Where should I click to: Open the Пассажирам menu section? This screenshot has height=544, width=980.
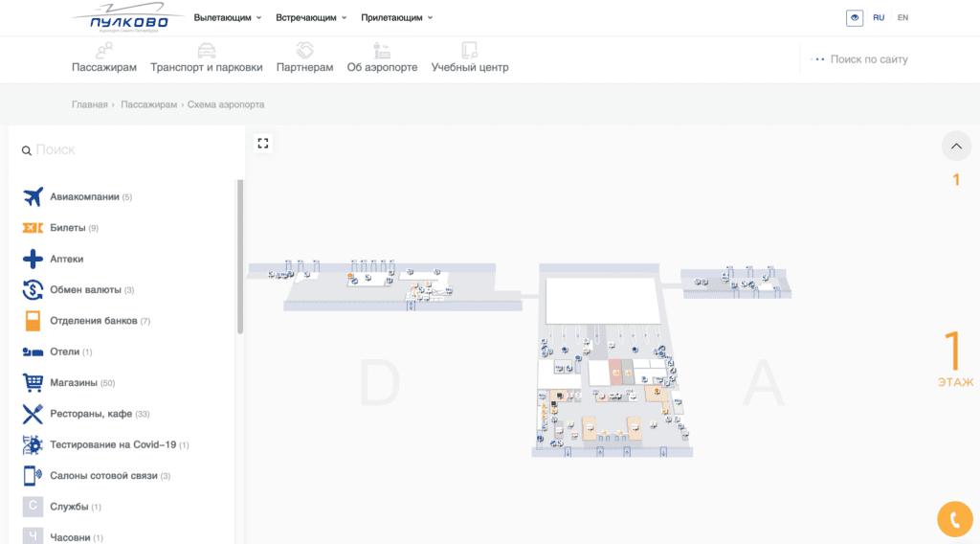103,67
